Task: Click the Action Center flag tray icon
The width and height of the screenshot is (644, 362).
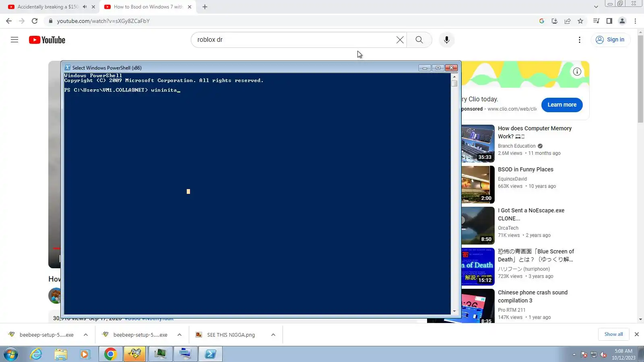Action: (584, 354)
